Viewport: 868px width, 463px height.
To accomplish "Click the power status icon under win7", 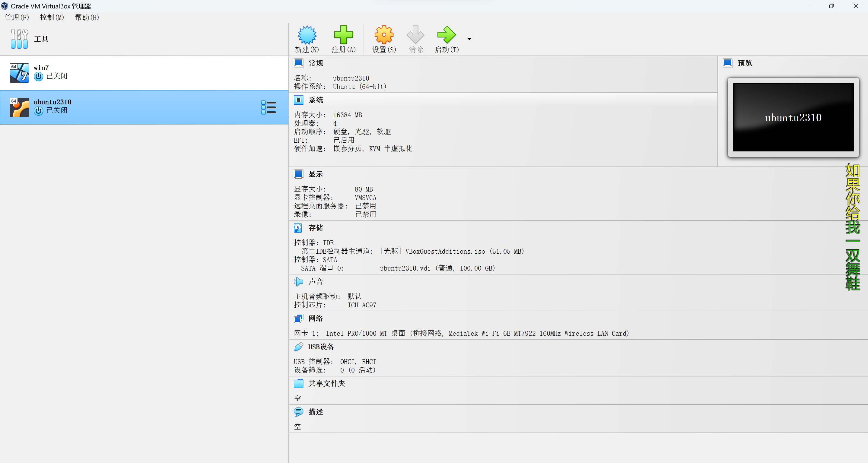I will [38, 77].
